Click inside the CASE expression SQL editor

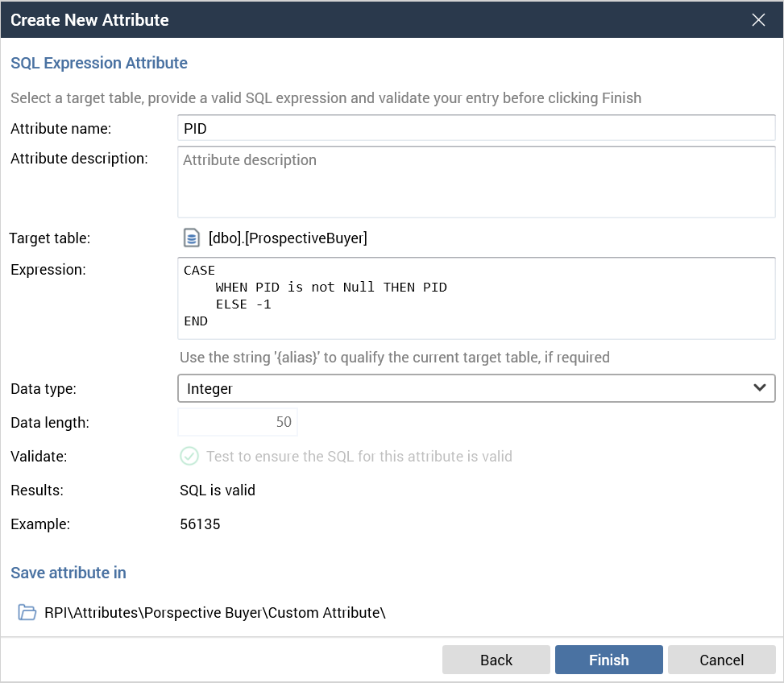point(475,298)
